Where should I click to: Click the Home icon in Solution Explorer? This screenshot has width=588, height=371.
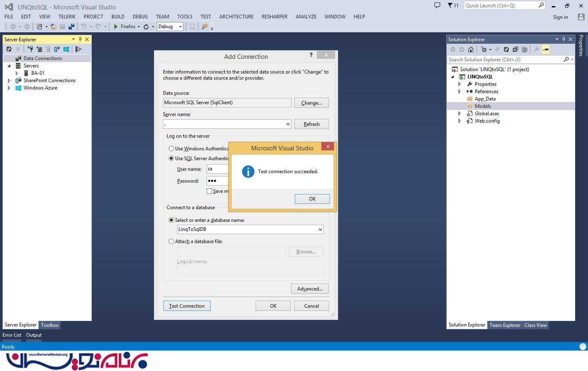click(471, 49)
